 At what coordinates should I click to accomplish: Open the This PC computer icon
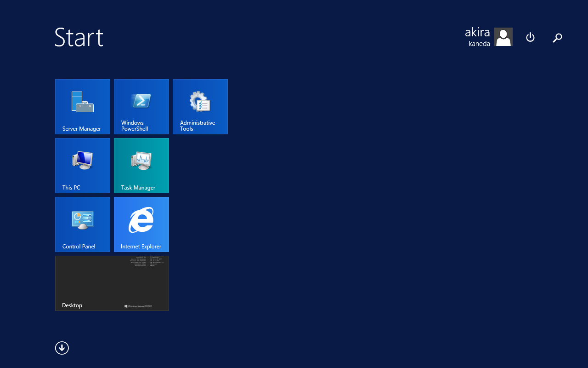[x=83, y=161]
